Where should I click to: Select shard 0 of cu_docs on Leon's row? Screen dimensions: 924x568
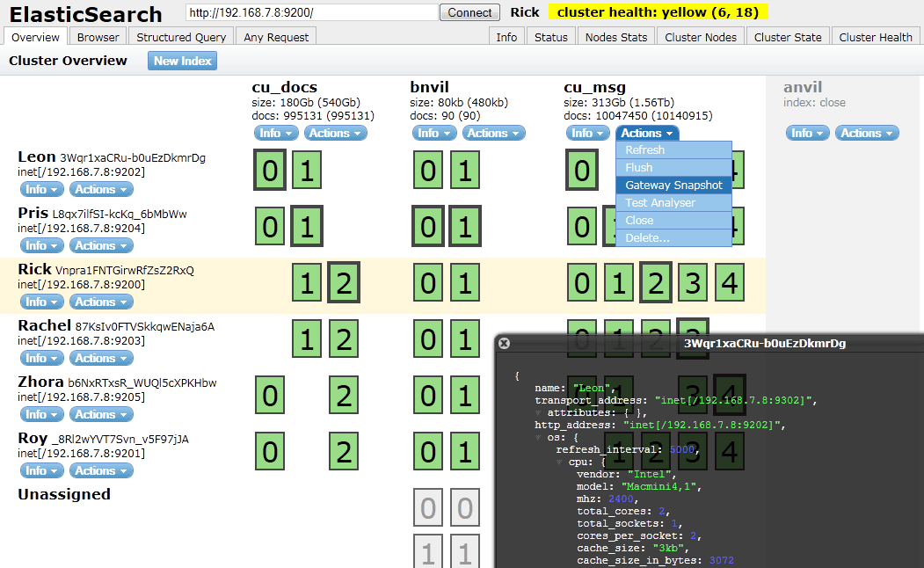click(x=270, y=169)
